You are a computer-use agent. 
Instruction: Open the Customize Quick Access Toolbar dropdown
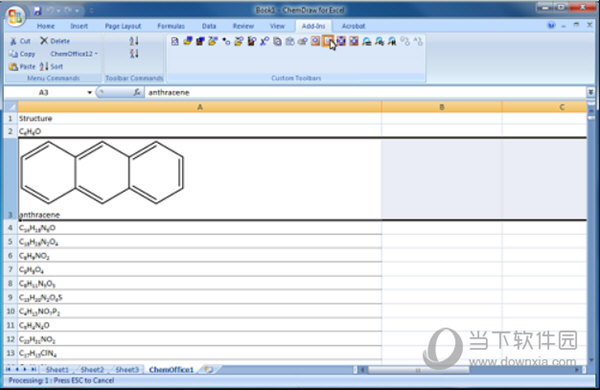[x=91, y=11]
